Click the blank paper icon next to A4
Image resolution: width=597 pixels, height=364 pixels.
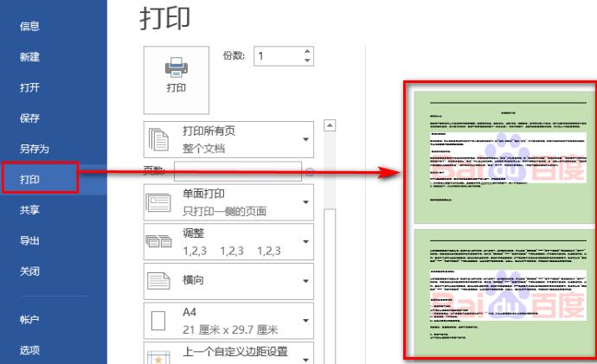pyautogui.click(x=158, y=321)
